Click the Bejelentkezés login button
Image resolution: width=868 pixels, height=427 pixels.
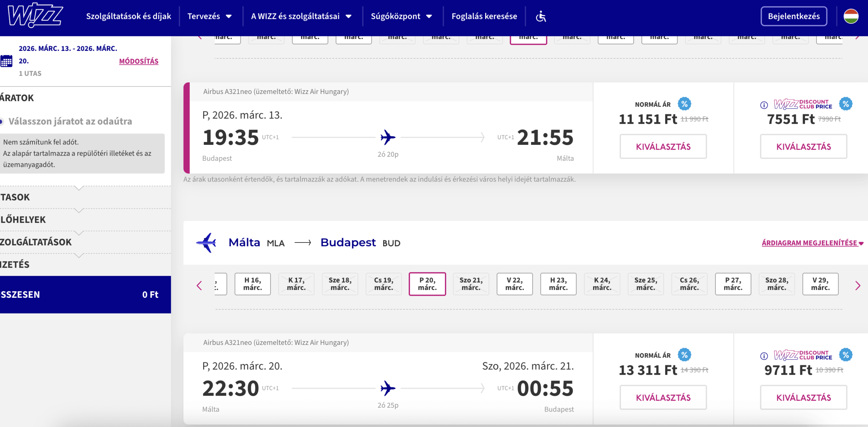coord(794,16)
